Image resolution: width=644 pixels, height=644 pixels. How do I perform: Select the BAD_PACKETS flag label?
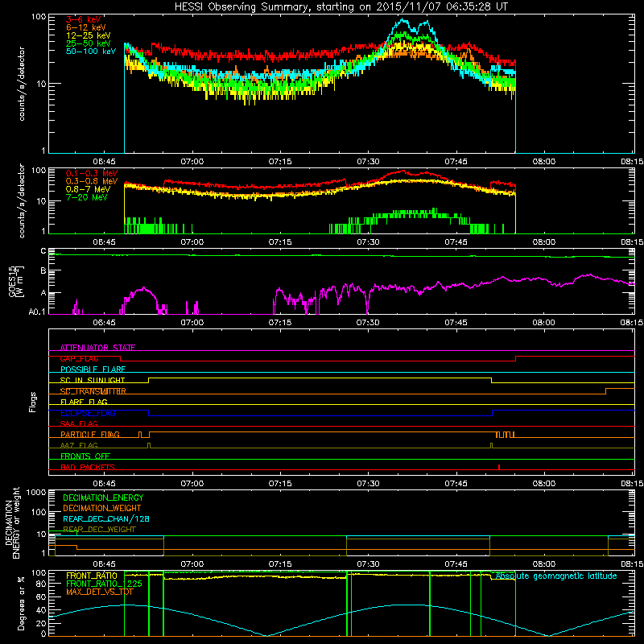point(88,467)
